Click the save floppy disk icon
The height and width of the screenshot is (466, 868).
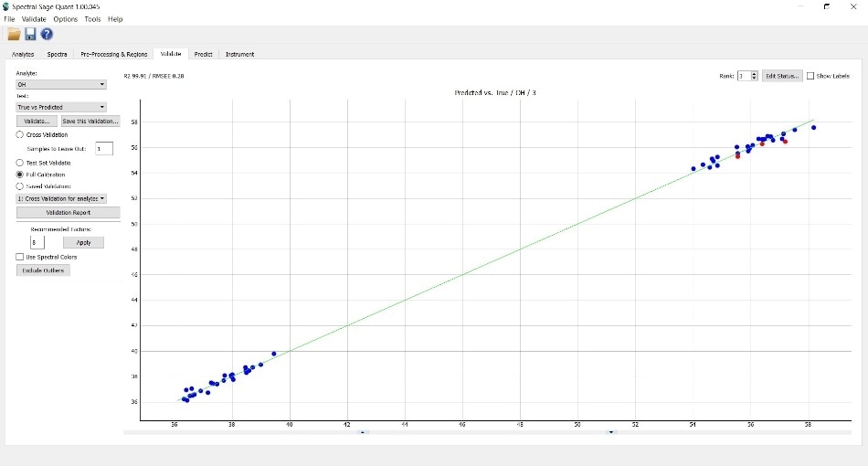point(30,34)
